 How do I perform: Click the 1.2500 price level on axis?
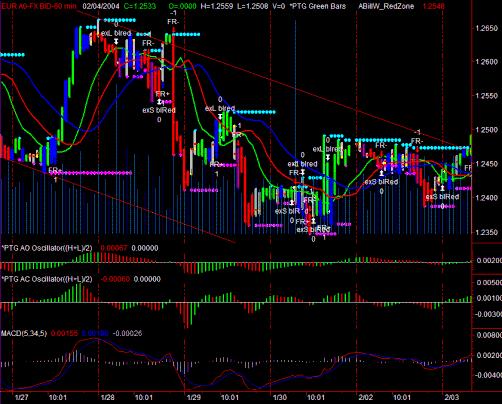[487, 130]
